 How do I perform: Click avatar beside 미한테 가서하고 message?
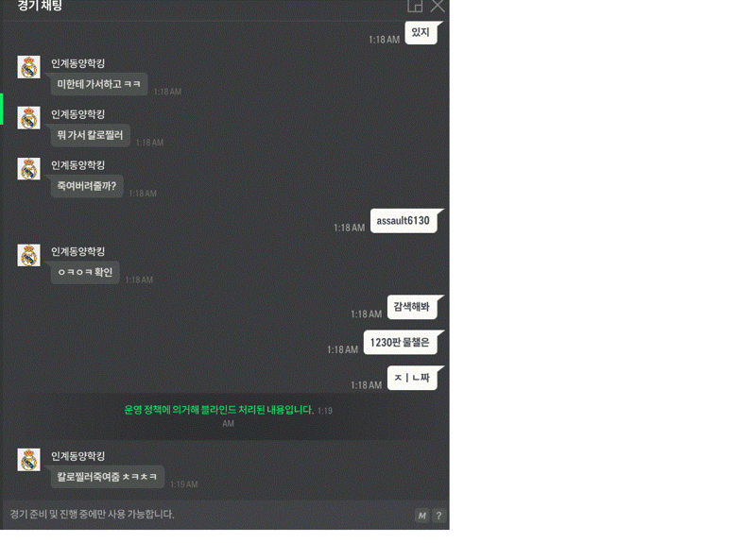[29, 67]
